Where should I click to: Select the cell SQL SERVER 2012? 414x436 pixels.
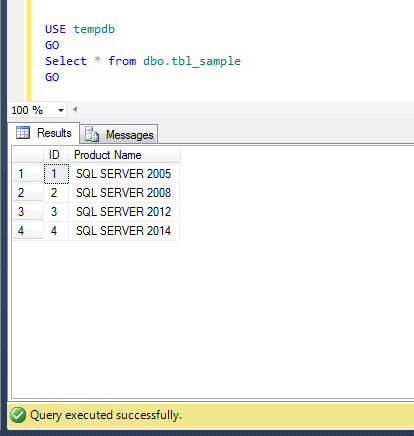[124, 211]
